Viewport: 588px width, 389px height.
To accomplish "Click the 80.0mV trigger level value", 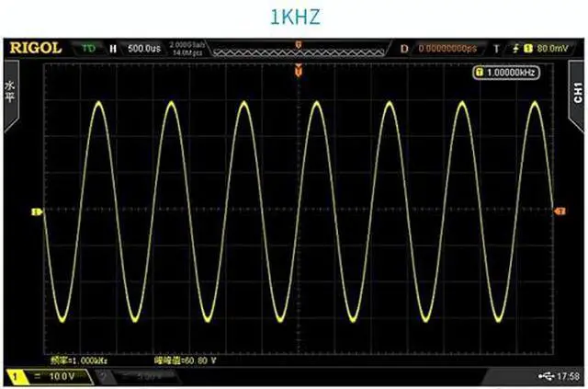I will 553,47.
